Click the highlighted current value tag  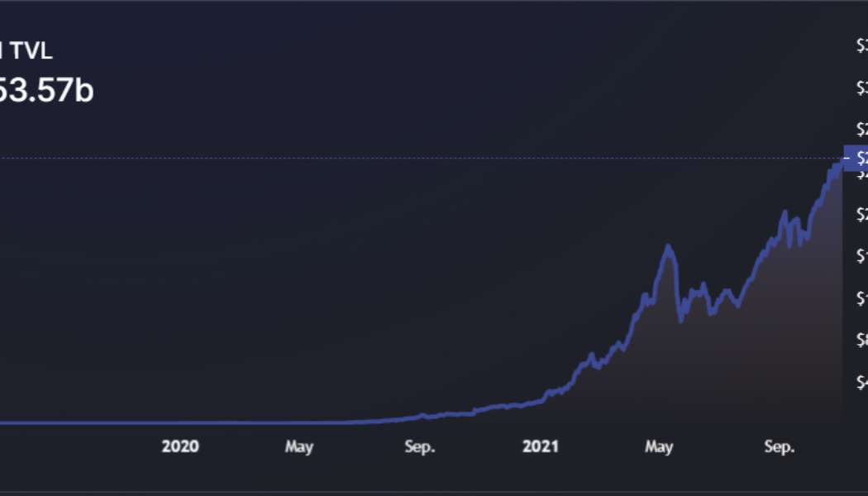[858, 157]
